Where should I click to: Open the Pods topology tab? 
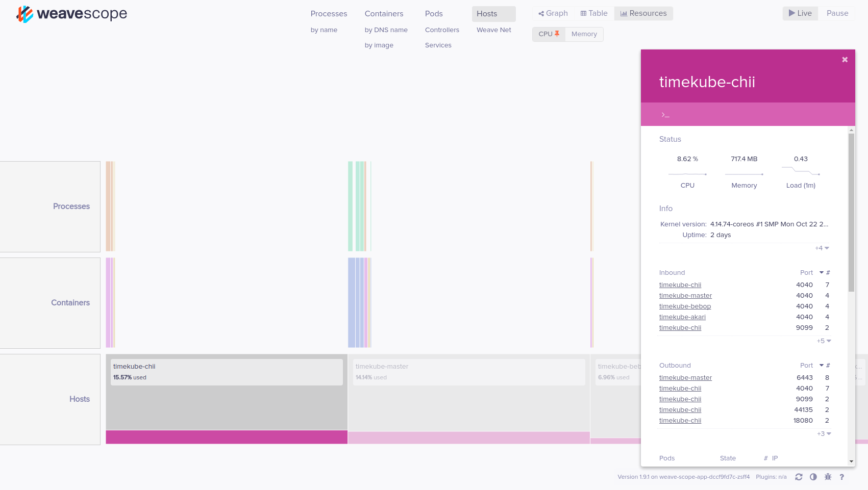pos(434,14)
